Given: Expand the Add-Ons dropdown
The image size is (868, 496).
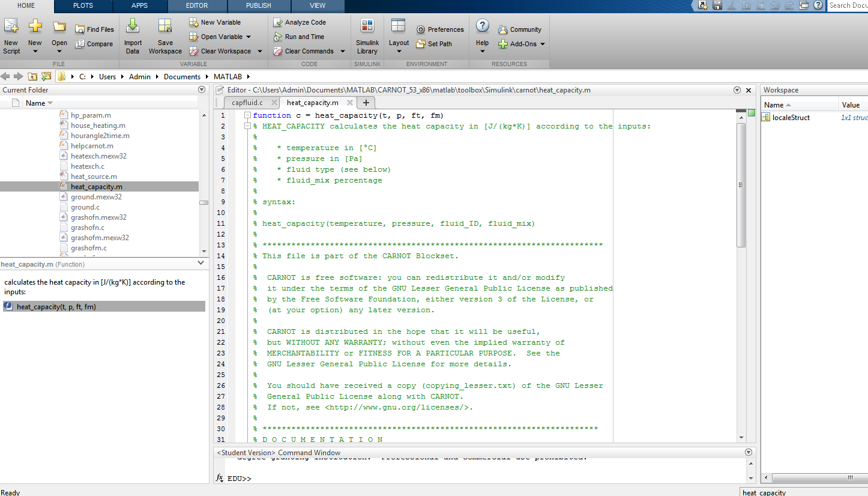Looking at the screenshot, I should pos(542,44).
